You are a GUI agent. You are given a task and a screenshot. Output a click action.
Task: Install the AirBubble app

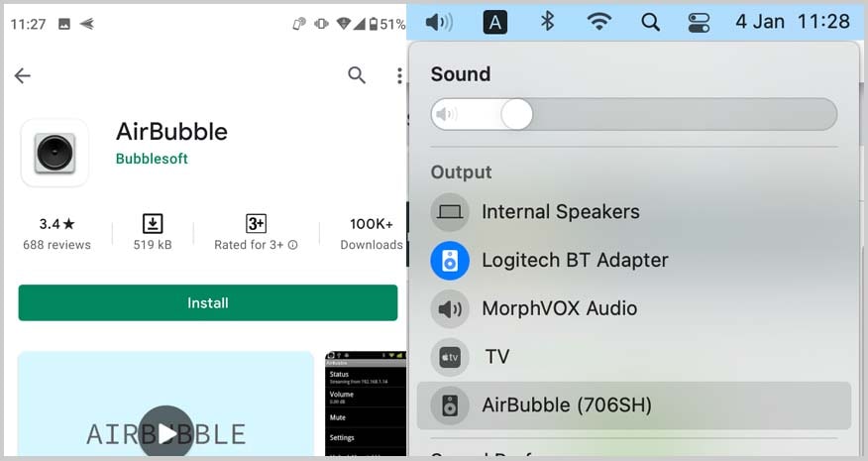click(208, 302)
